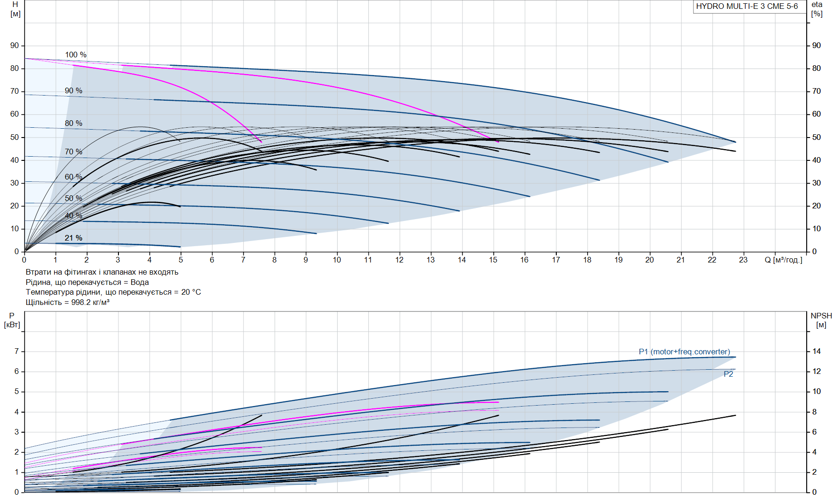Select the 21 % speed curve label
This screenshot has width=837, height=504.
[73, 238]
